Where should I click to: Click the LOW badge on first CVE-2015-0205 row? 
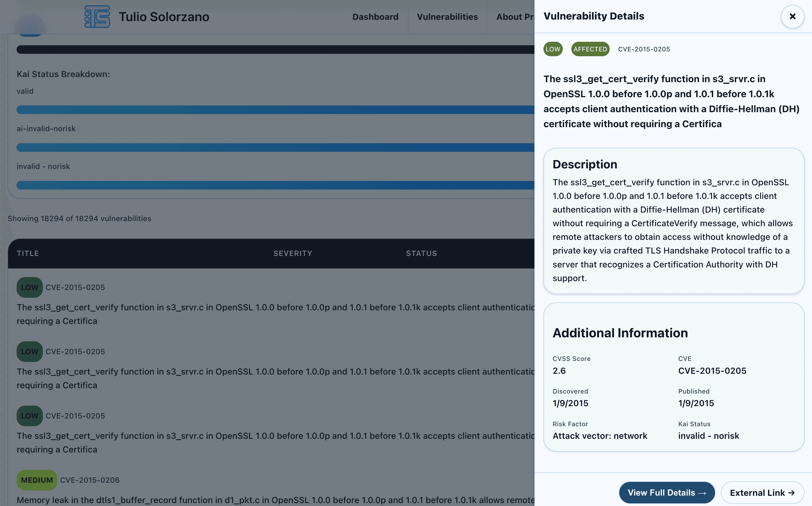pos(29,287)
